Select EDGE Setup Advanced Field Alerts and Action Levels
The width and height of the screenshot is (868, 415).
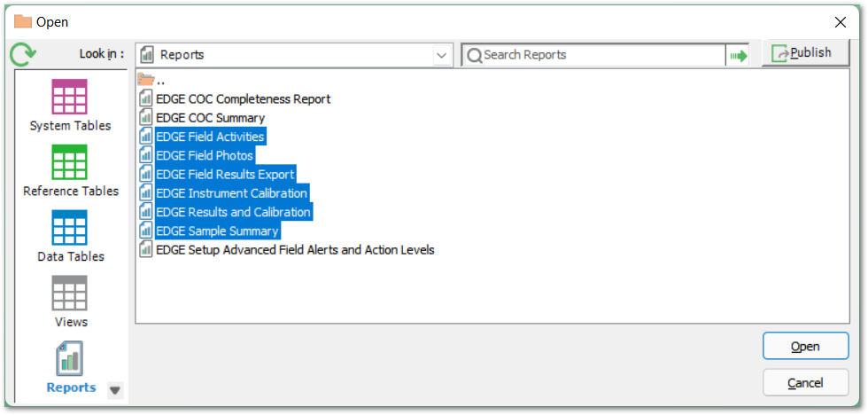click(295, 250)
